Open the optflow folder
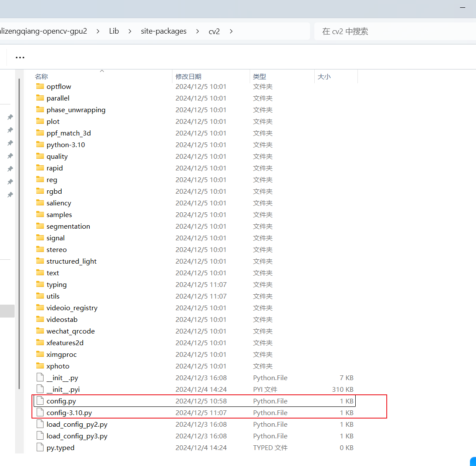This screenshot has width=476, height=466. tap(59, 86)
